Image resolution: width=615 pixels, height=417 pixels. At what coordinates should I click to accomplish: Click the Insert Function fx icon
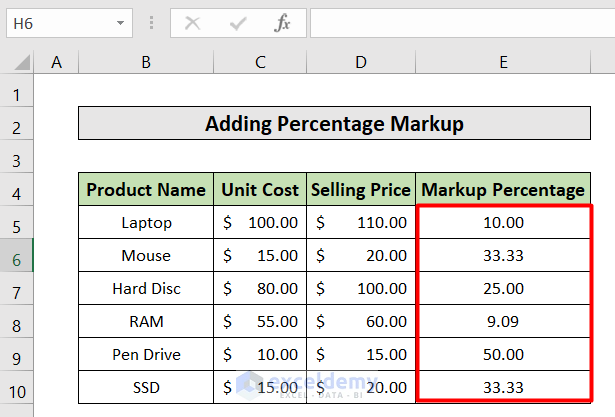coord(282,22)
